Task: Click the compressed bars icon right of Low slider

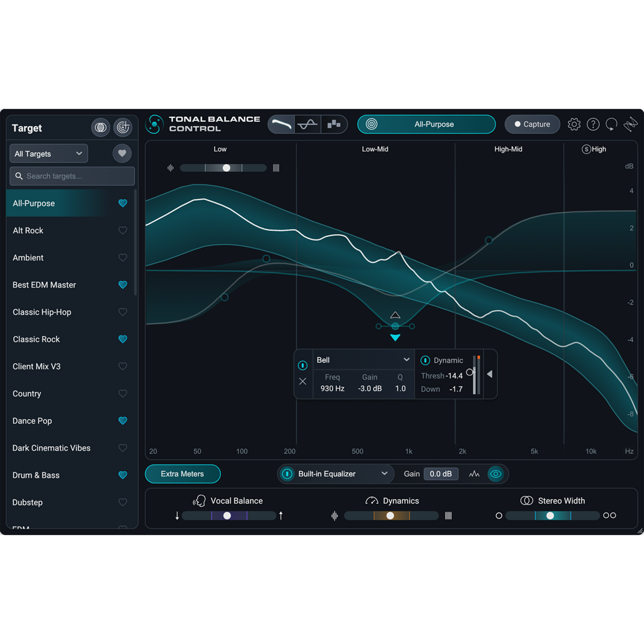Action: (276, 168)
